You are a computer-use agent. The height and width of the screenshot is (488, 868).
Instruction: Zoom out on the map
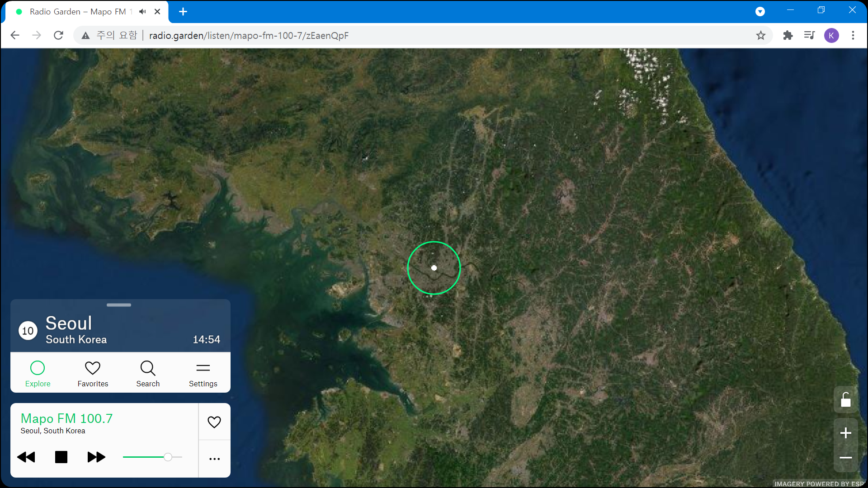click(x=845, y=458)
